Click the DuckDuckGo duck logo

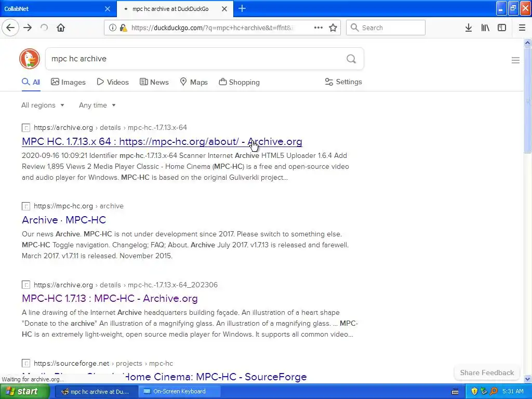coord(30,59)
